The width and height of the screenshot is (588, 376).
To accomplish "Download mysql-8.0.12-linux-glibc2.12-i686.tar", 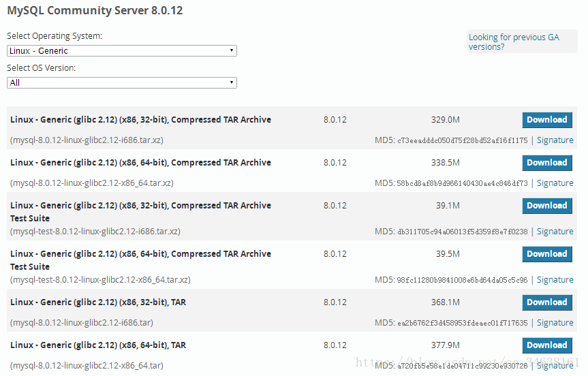I will pyautogui.click(x=547, y=302).
